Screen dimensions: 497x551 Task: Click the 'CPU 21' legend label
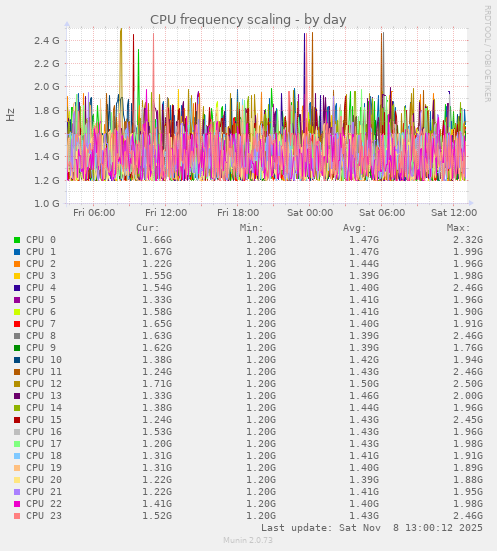coord(44,492)
